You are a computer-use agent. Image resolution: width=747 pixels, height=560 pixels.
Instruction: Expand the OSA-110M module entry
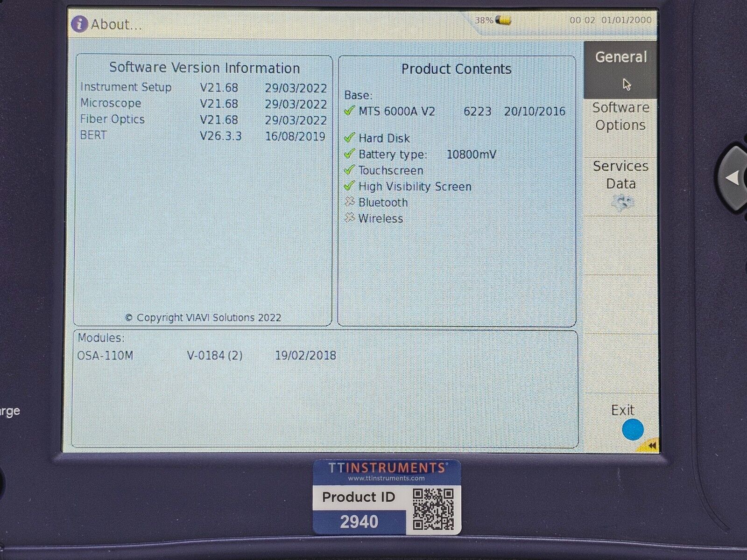click(106, 355)
